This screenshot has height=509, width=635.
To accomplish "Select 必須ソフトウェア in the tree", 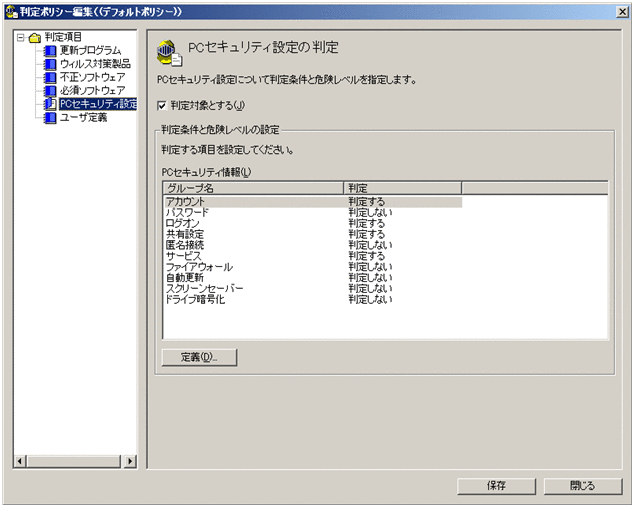I will (93, 91).
